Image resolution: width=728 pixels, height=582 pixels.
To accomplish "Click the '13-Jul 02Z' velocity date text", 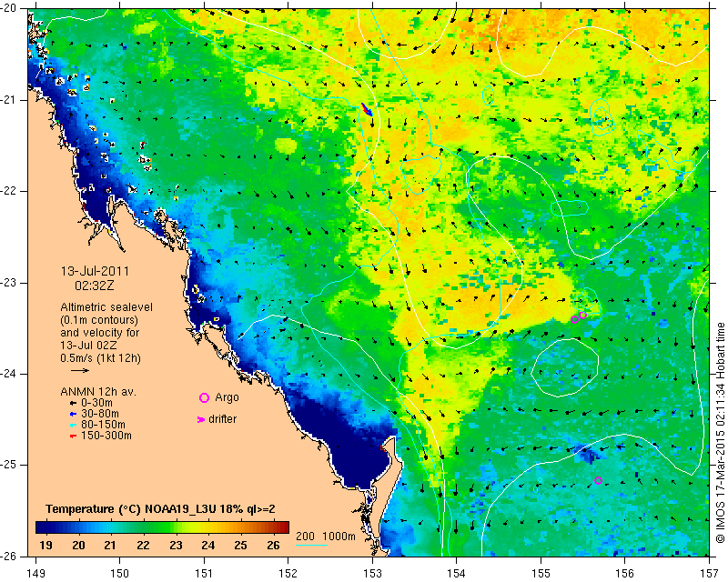I will pyautogui.click(x=88, y=346).
